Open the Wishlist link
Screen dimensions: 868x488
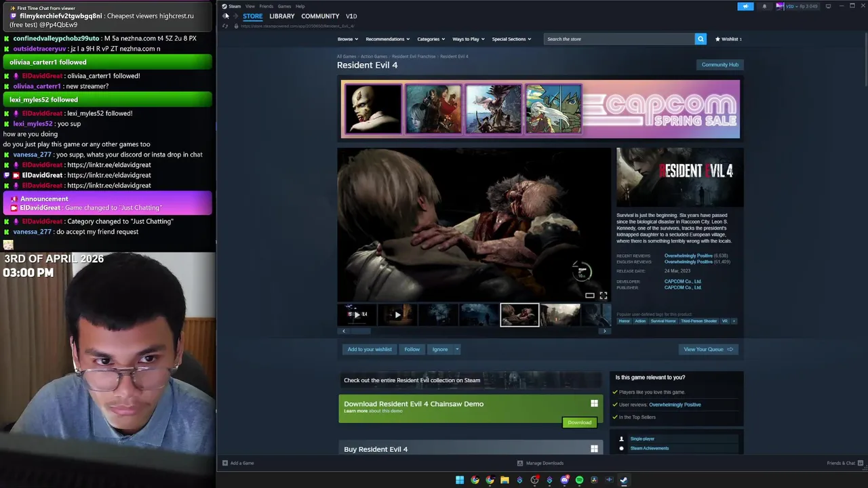(x=728, y=39)
